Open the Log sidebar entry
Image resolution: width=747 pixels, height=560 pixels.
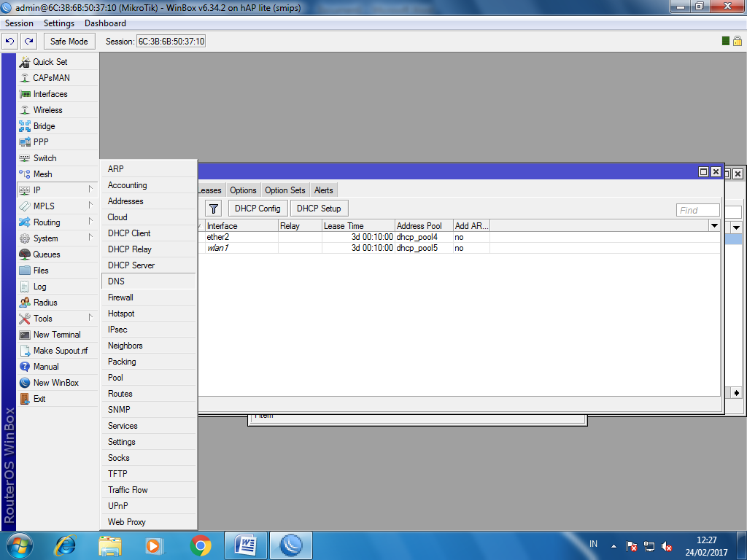(58, 287)
